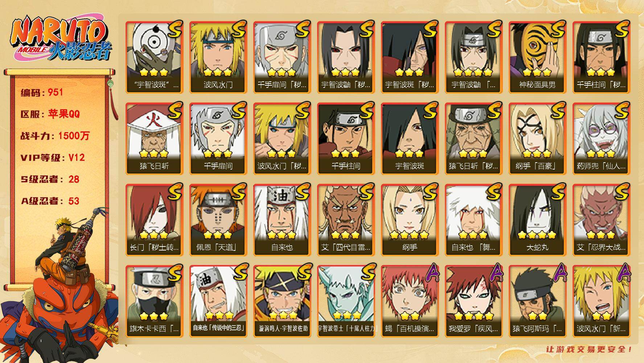Select the 佩恩「天道」 card
Viewport: 644px width, 363px height.
[x=218, y=220]
